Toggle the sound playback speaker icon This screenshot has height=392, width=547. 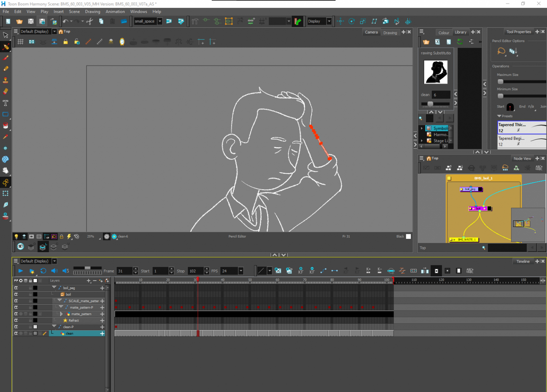[54, 271]
